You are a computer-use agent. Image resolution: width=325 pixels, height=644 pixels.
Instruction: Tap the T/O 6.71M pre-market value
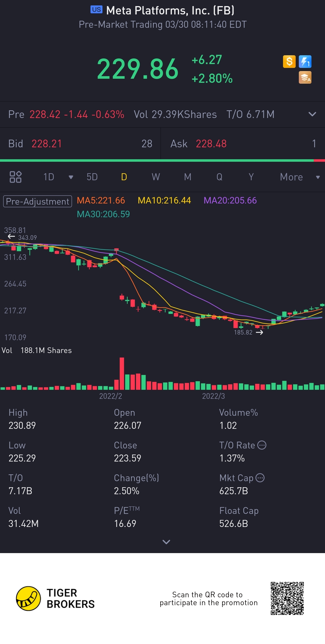pos(251,115)
